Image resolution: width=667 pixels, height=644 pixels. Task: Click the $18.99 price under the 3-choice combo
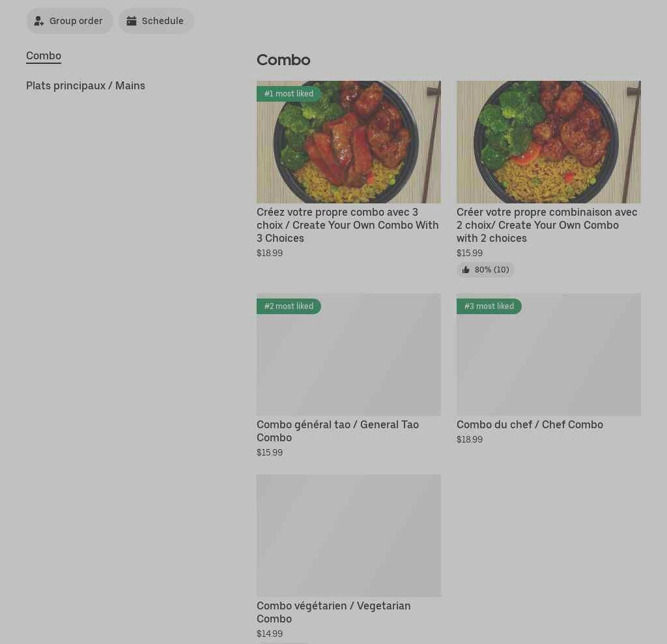270,253
